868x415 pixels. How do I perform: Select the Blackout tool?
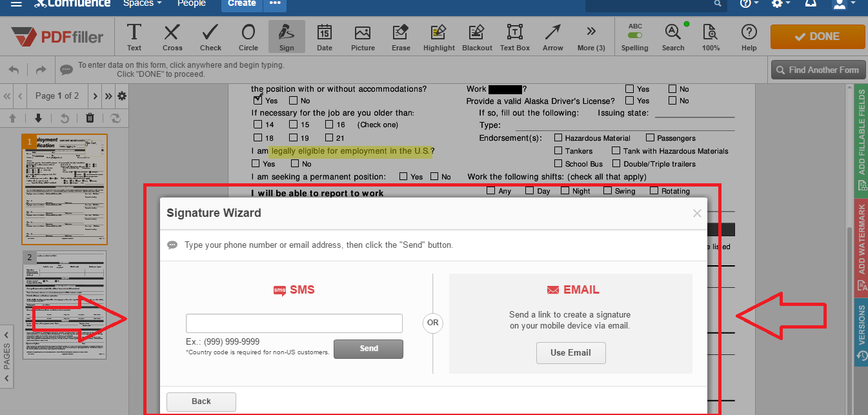coord(477,37)
